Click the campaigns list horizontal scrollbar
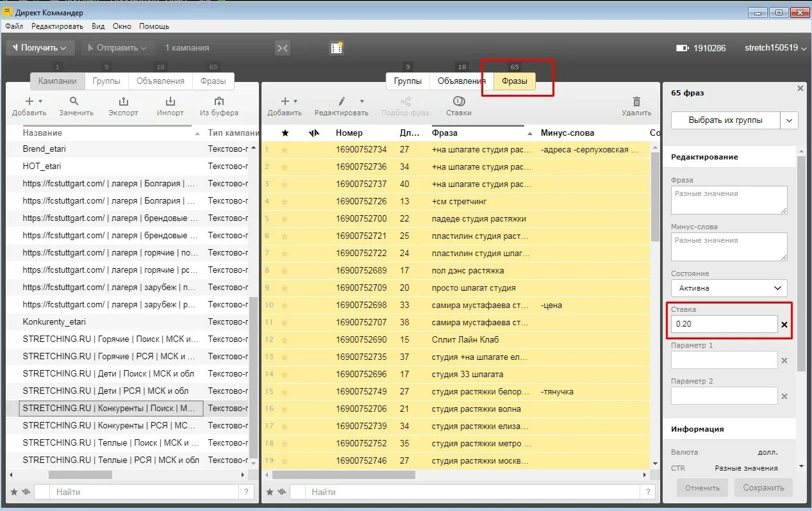 80,475
